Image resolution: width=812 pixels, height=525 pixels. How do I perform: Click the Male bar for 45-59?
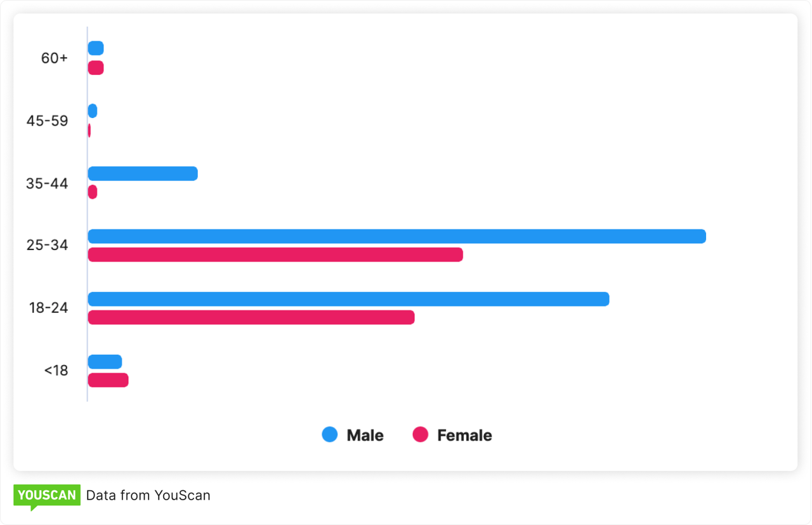tap(93, 111)
